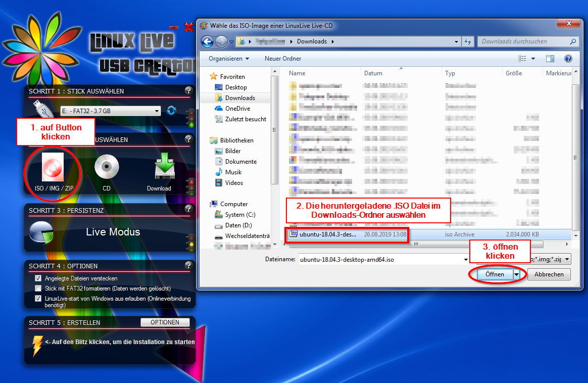Open the Videos library
The width and height of the screenshot is (588, 383).
click(234, 183)
